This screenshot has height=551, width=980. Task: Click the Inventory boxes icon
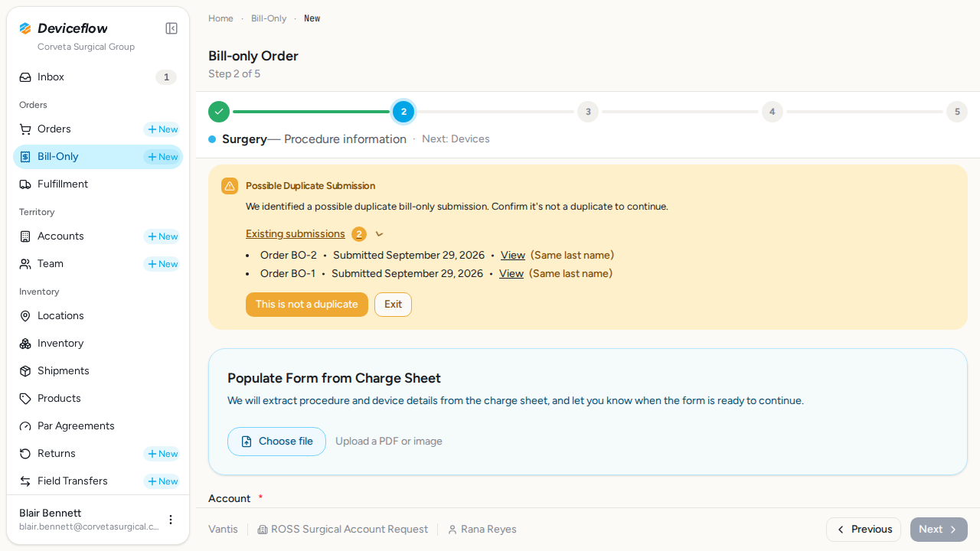point(25,344)
